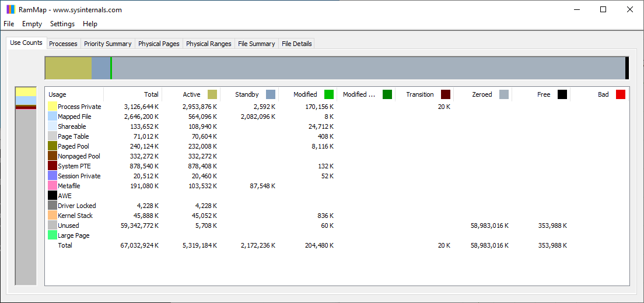
Task: Click the Metafile pink swatch
Action: click(x=52, y=186)
